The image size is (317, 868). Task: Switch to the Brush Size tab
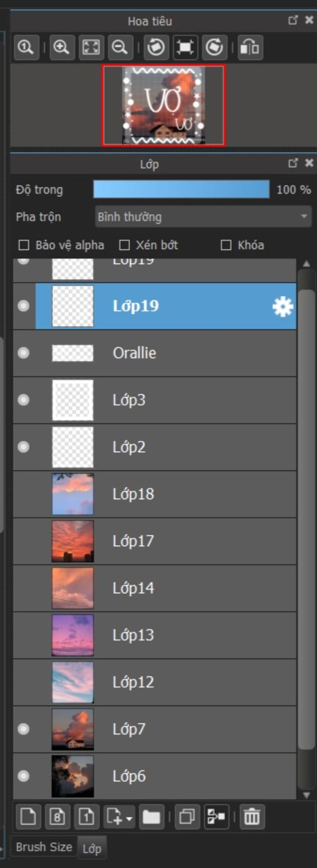click(44, 847)
